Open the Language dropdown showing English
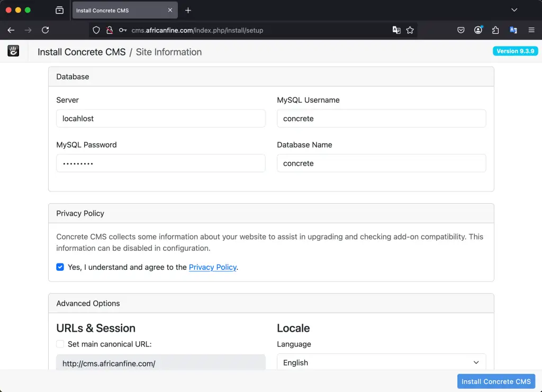 (381, 362)
